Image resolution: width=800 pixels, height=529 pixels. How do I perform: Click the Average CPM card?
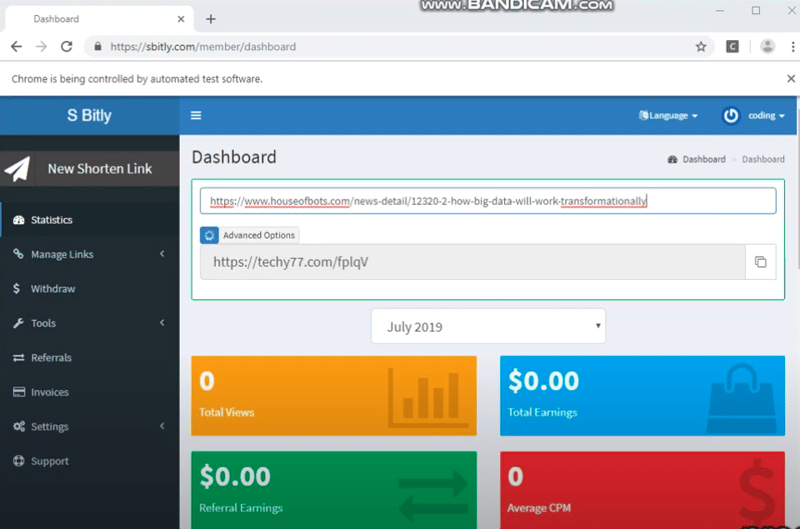642,490
